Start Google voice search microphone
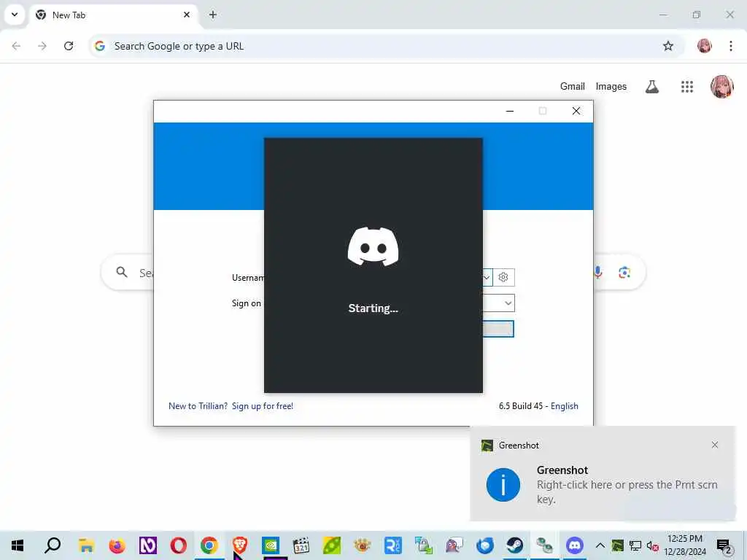The image size is (747, 560). pyautogui.click(x=598, y=273)
